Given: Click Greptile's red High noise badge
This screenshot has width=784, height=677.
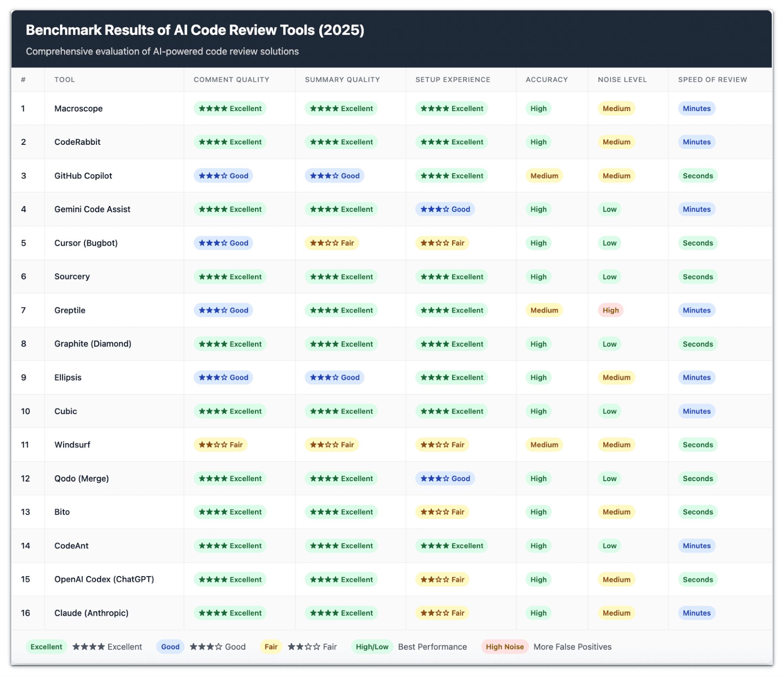Looking at the screenshot, I should point(610,310).
